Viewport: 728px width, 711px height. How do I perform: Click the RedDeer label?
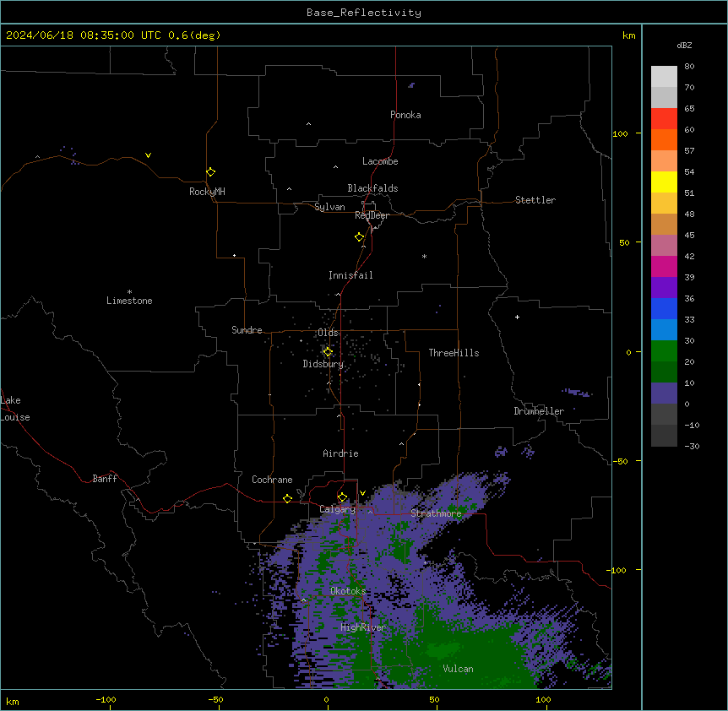(x=372, y=215)
